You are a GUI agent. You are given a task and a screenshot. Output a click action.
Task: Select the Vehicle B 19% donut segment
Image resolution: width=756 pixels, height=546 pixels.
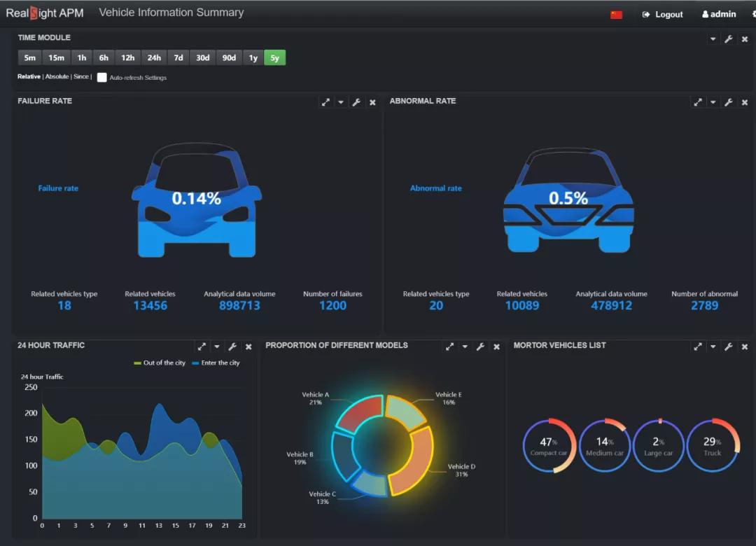point(343,456)
